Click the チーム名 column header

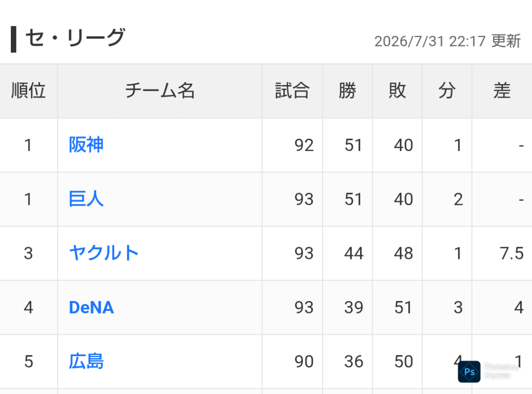click(160, 91)
